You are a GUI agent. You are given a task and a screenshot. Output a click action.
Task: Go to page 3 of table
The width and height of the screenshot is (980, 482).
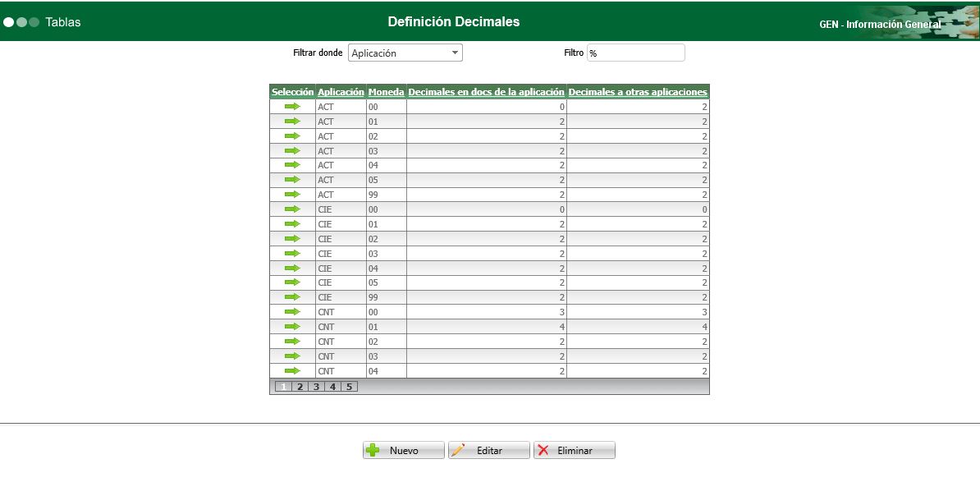click(x=316, y=387)
